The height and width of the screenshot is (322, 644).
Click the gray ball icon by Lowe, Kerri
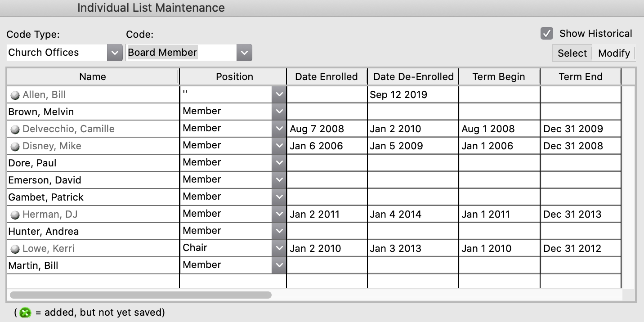[15, 249]
